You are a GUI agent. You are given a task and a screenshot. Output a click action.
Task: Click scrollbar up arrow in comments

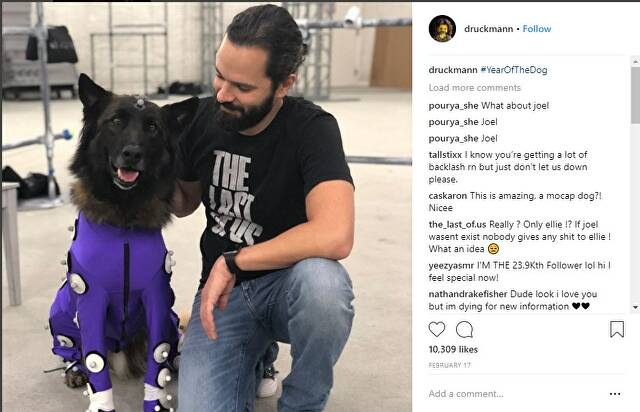point(636,62)
